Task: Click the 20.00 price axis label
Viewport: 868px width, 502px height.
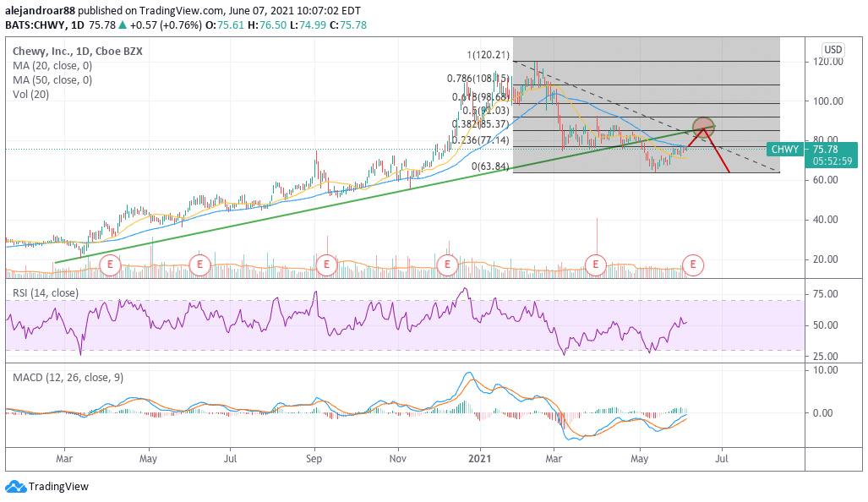Action: pos(825,259)
